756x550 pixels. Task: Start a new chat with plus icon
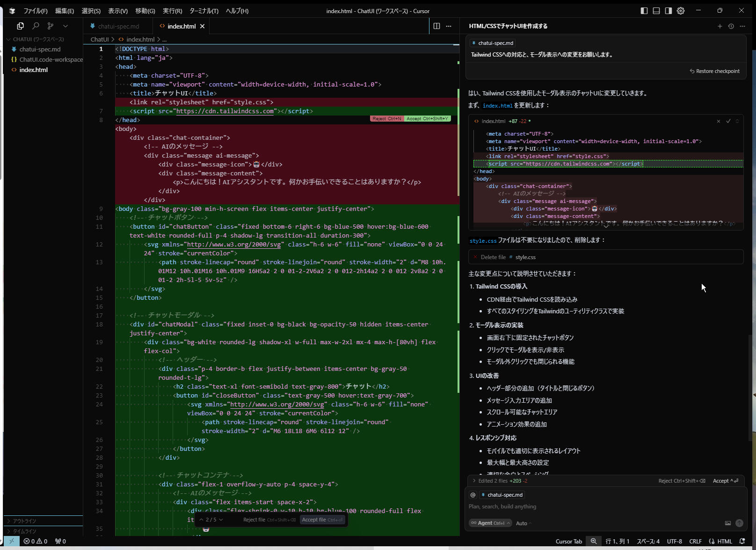point(720,26)
